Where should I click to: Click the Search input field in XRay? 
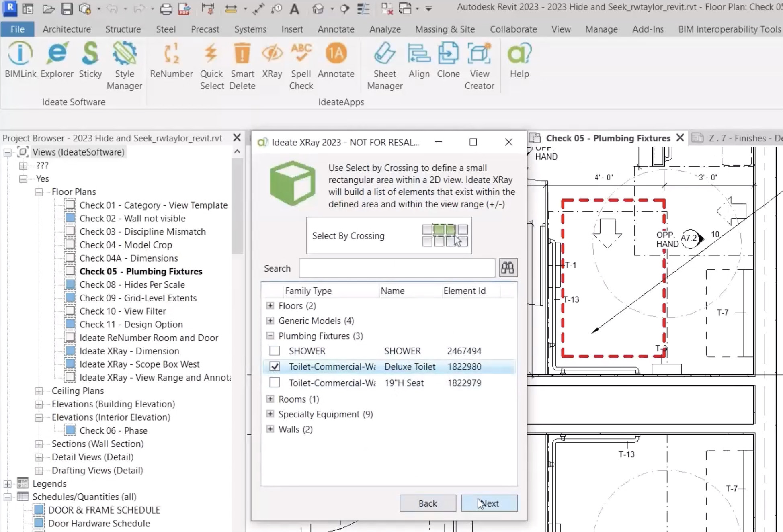(x=397, y=268)
